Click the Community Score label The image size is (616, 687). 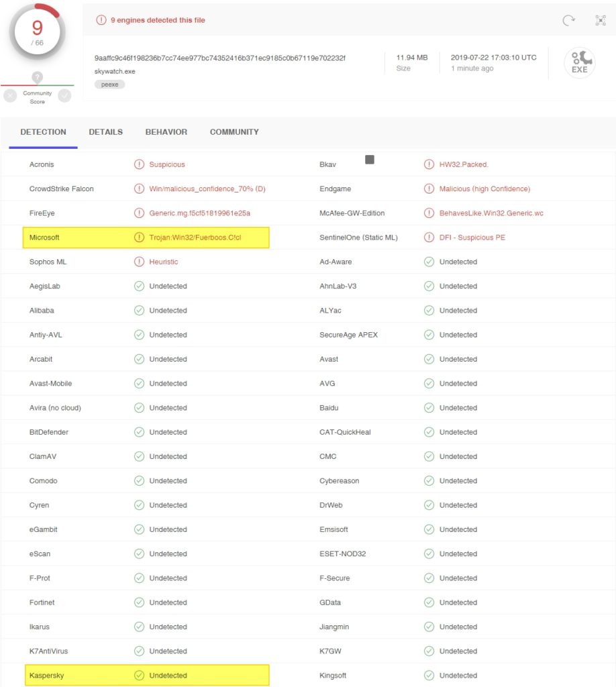(37, 97)
